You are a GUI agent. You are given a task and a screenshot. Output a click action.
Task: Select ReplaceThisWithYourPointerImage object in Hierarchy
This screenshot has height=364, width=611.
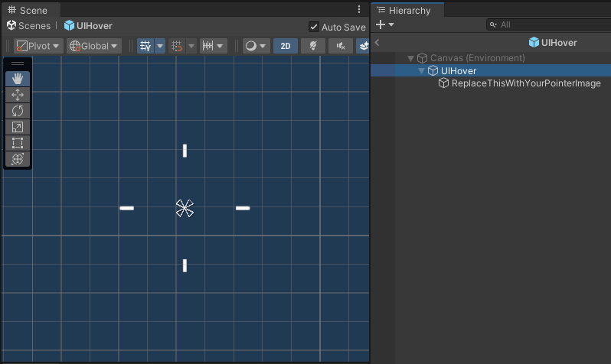(x=525, y=83)
